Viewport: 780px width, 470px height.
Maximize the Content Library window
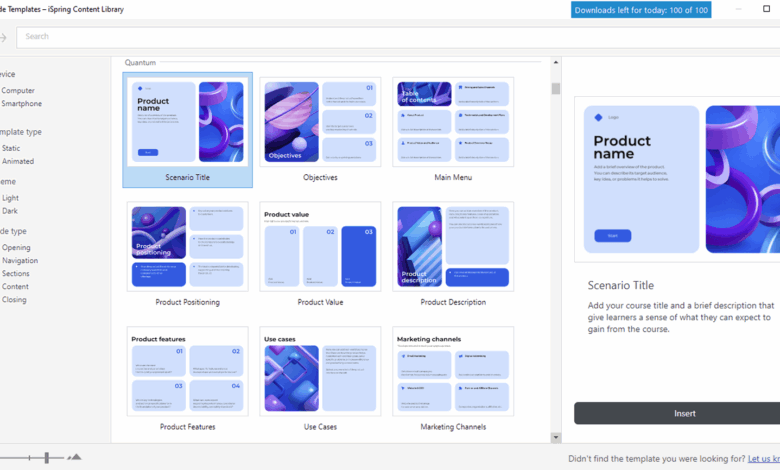pos(766,8)
